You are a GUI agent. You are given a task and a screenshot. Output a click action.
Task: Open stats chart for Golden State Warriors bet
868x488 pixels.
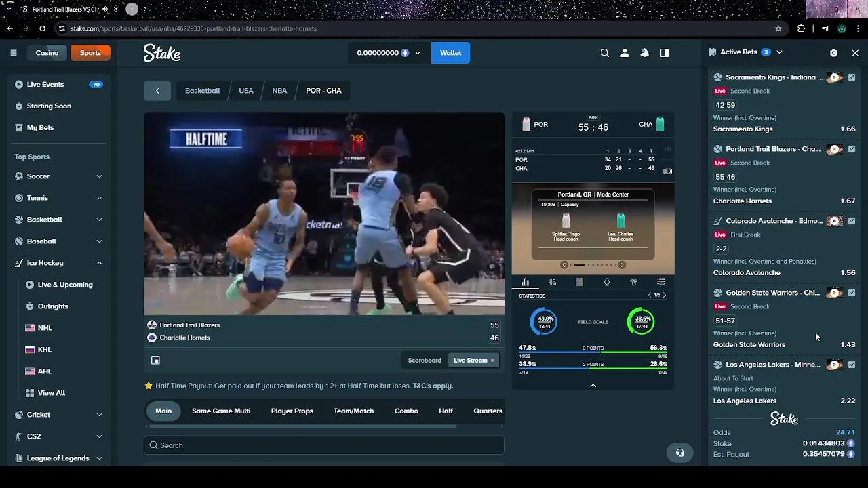(x=852, y=293)
